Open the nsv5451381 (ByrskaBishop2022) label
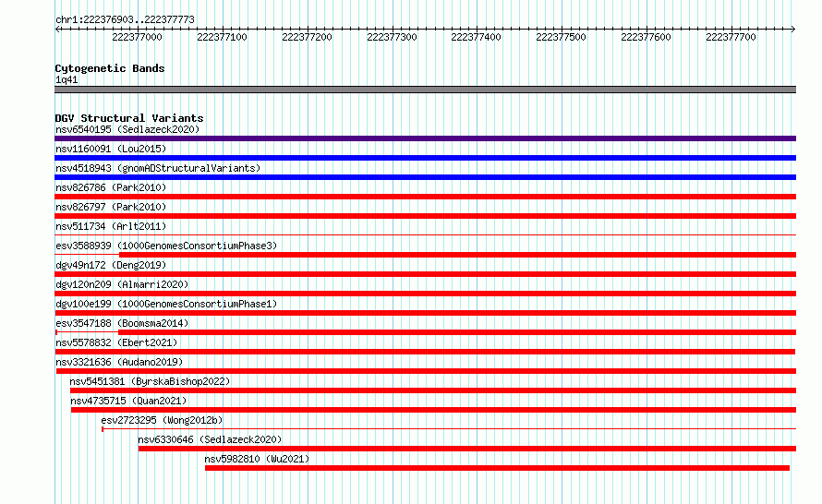The height and width of the screenshot is (504, 822). 150,381
